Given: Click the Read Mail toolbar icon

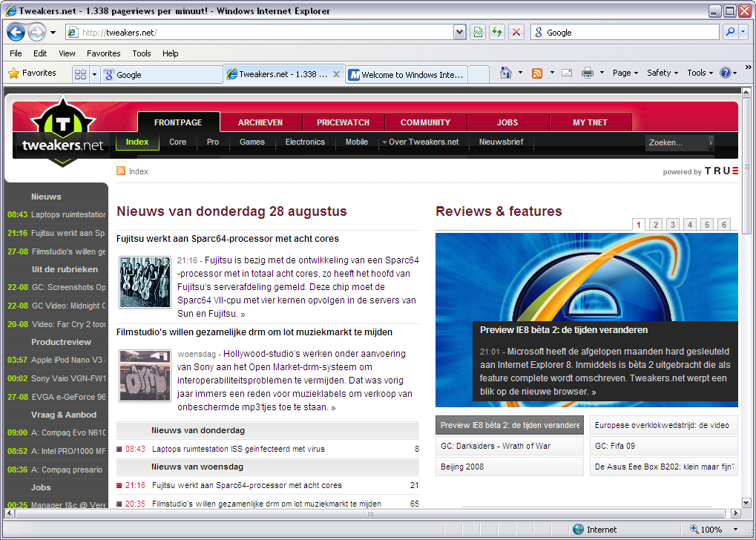Looking at the screenshot, I should point(567,73).
